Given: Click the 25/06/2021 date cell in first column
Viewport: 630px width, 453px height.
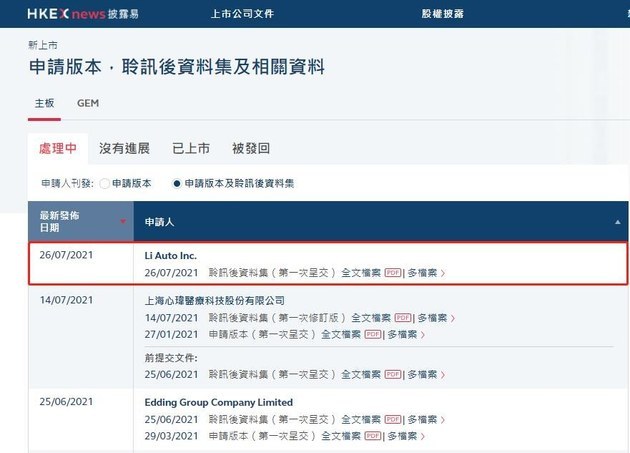Looking at the screenshot, I should pos(66,402).
